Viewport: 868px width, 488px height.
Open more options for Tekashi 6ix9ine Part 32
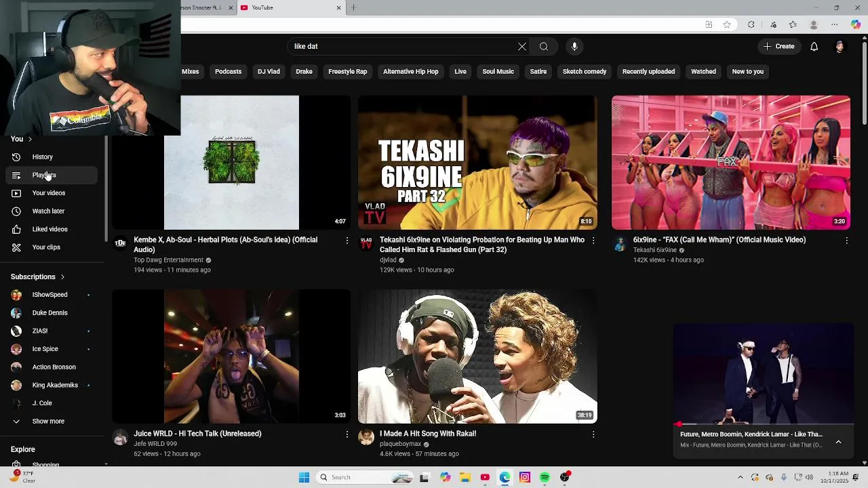pyautogui.click(x=593, y=241)
